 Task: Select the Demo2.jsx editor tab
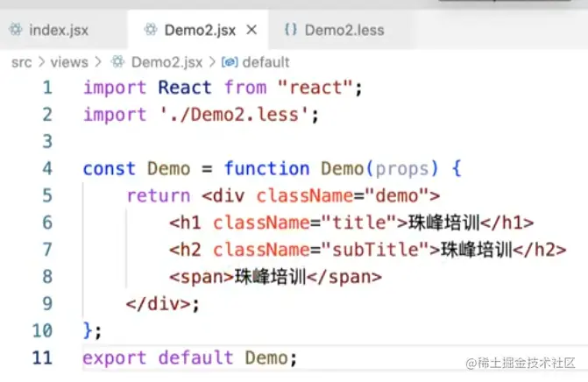pyautogui.click(x=198, y=30)
